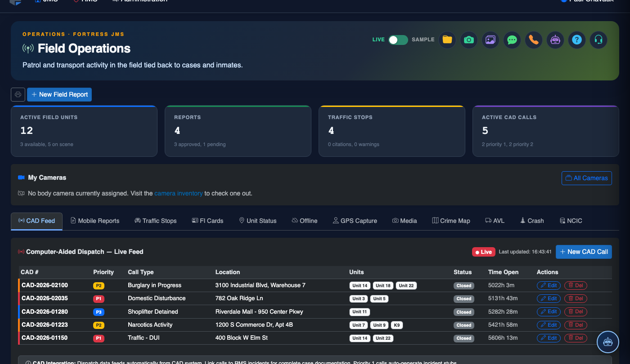This screenshot has height=364, width=630.
Task: View the Crime Map tab
Action: point(451,221)
